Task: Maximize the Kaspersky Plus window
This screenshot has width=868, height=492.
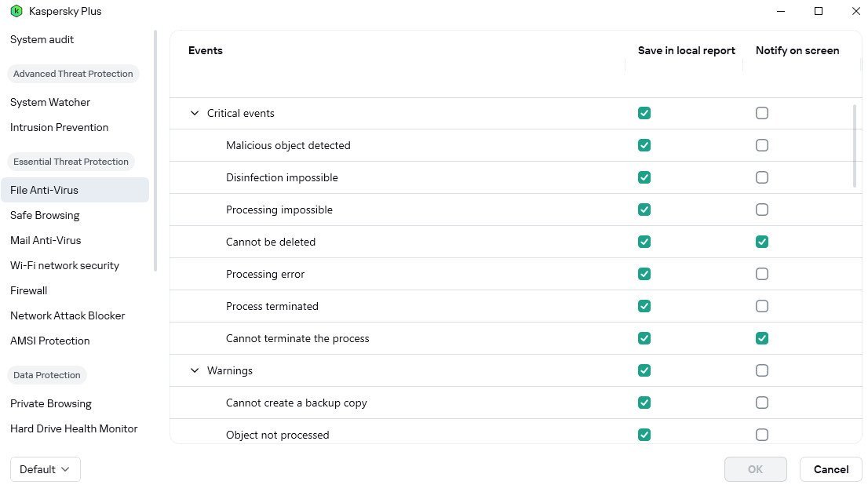Action: pos(819,11)
